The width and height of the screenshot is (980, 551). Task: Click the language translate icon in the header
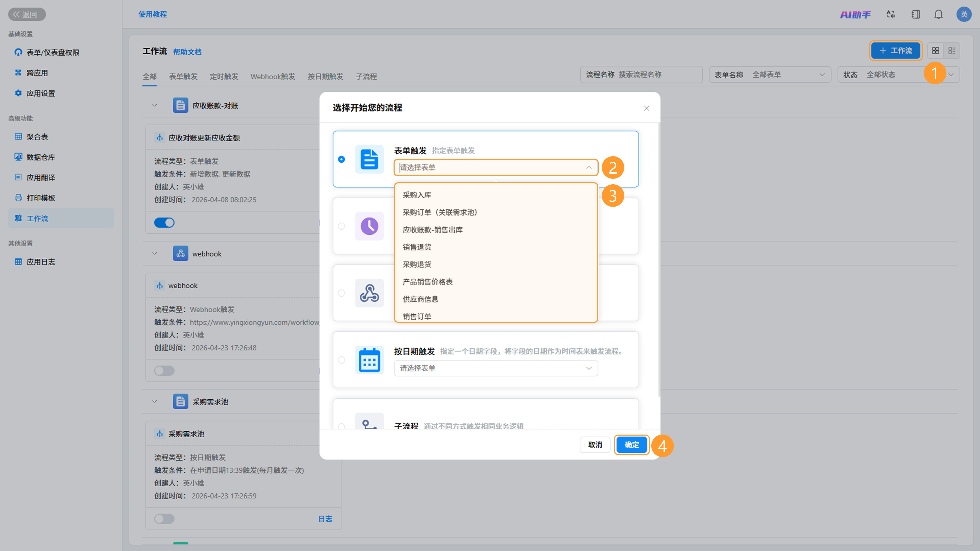[891, 15]
